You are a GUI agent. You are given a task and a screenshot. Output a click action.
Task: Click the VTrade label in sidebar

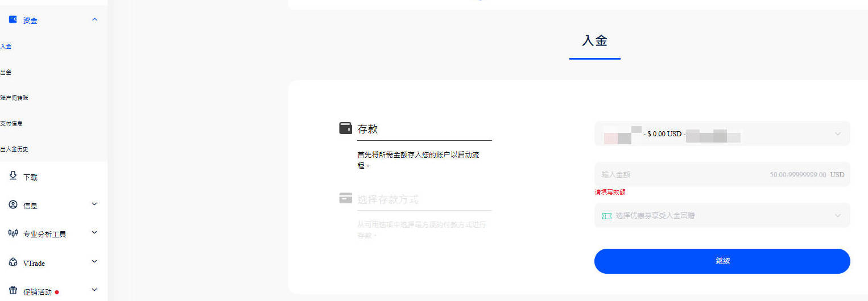[x=34, y=264]
